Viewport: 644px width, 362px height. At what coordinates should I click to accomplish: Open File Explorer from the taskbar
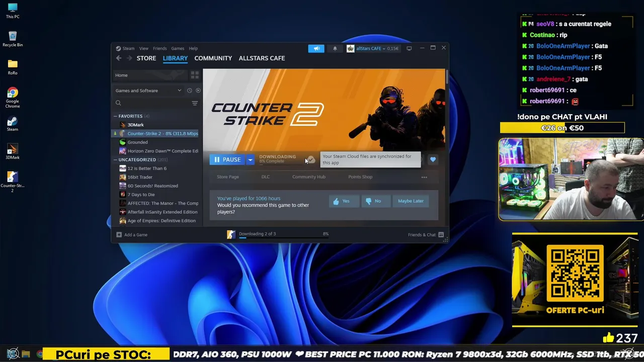(x=26, y=354)
